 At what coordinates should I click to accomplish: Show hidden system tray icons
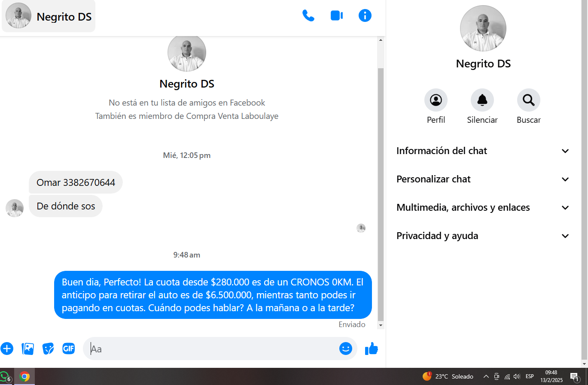coord(486,376)
